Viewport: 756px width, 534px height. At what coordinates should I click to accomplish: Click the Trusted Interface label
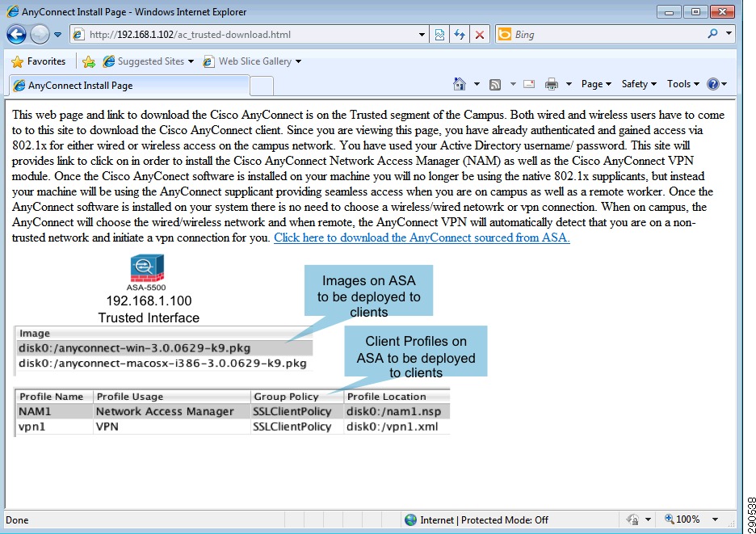[149, 317]
